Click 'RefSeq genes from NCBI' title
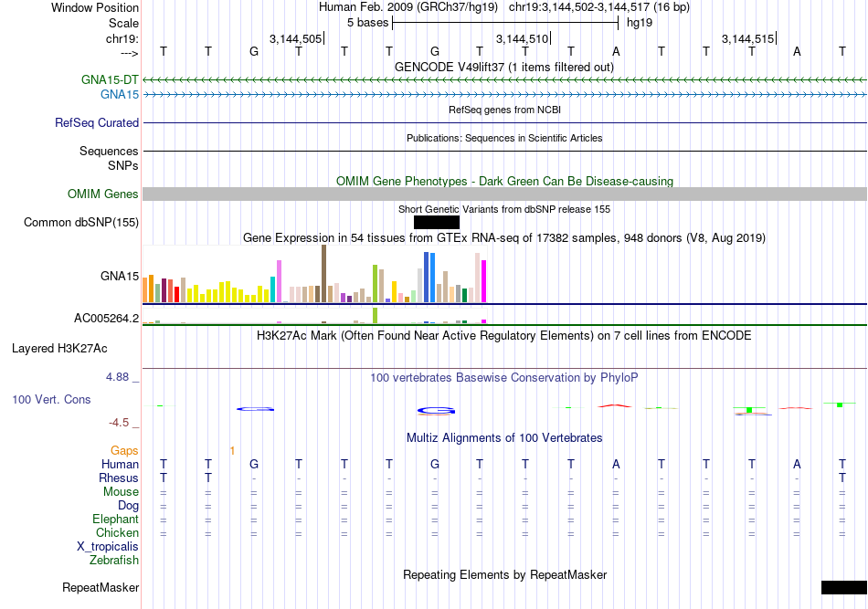The image size is (868, 609). pyautogui.click(x=504, y=110)
